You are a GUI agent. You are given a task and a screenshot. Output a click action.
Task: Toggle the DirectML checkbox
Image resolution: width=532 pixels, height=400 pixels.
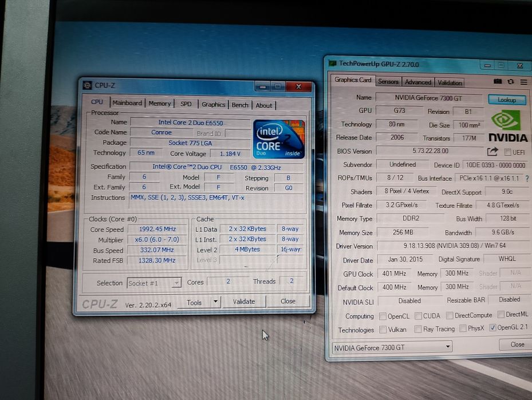pyautogui.click(x=501, y=314)
